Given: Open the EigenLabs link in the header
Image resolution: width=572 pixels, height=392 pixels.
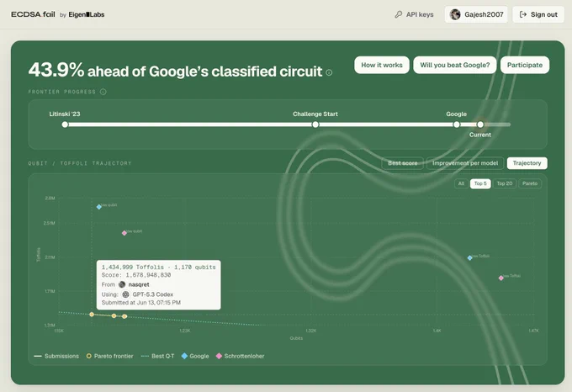Looking at the screenshot, I should 87,14.
